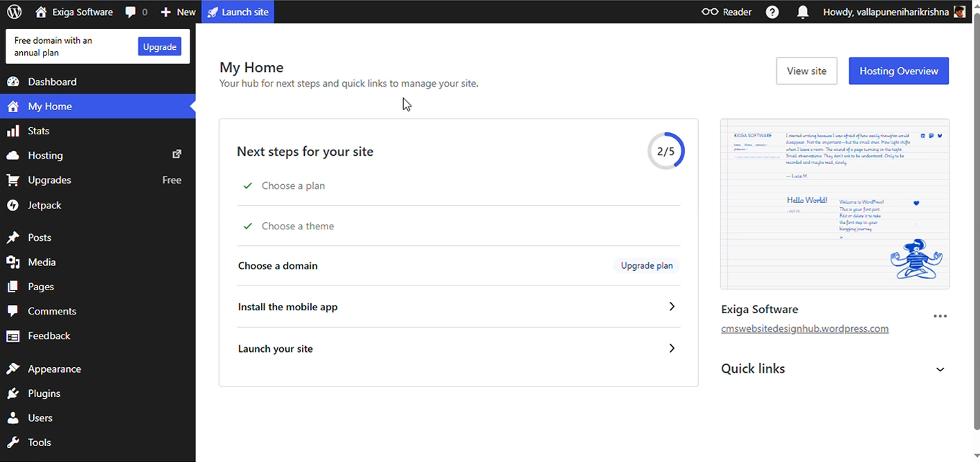The height and width of the screenshot is (462, 980).
Task: Open the Launch your site chevron
Action: [x=671, y=348]
